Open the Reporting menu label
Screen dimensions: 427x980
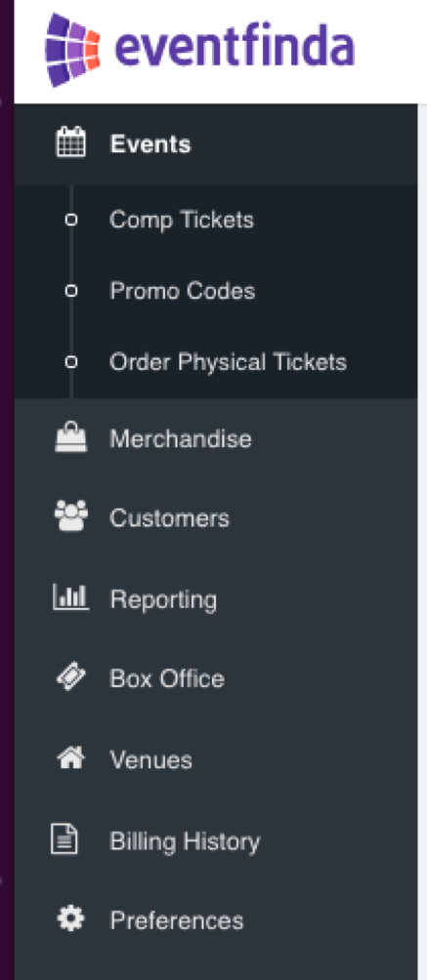click(163, 600)
